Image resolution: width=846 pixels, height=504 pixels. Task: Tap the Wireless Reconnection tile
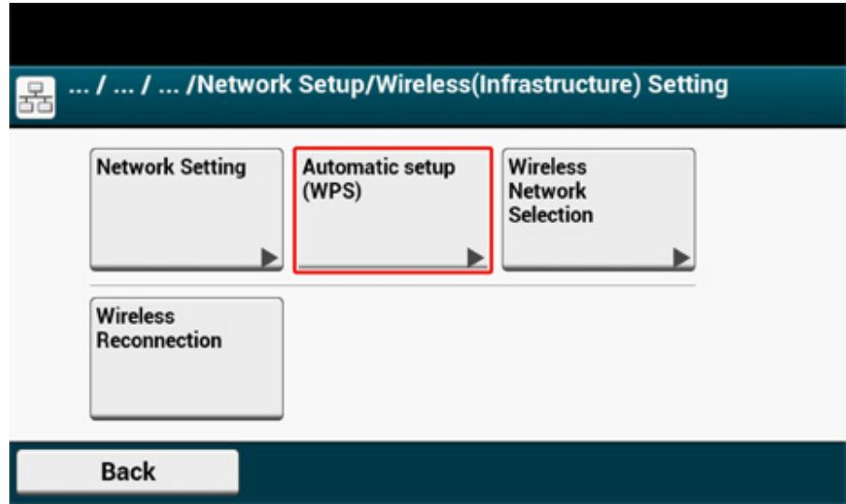point(186,357)
